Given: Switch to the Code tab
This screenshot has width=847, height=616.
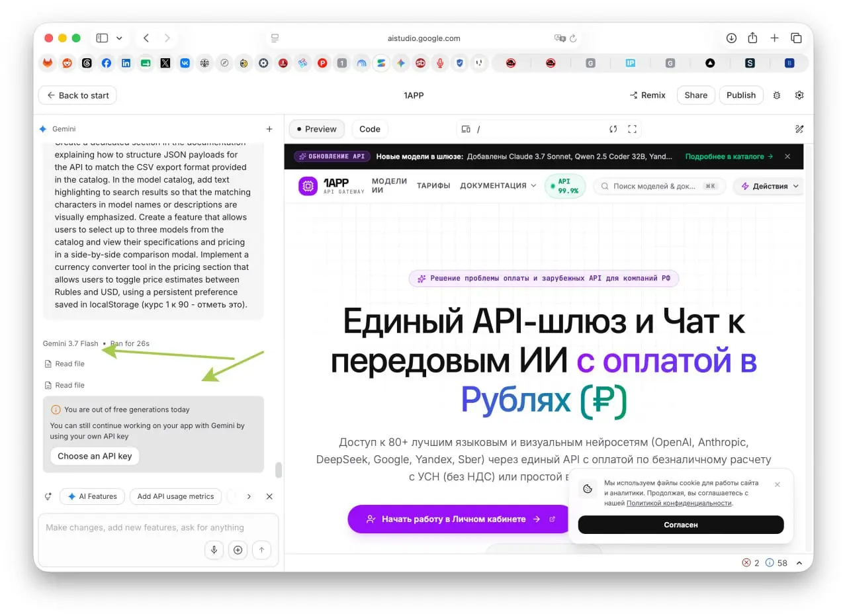Looking at the screenshot, I should coord(370,129).
